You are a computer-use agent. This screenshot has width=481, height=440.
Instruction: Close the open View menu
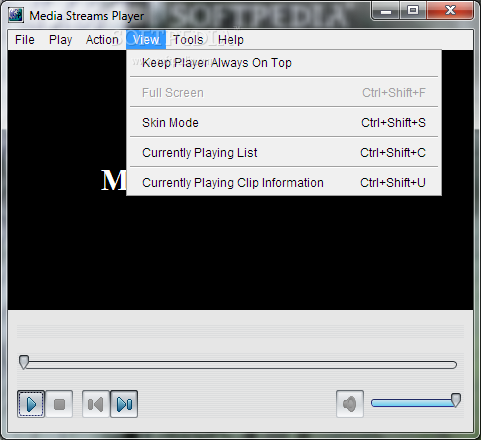click(146, 40)
